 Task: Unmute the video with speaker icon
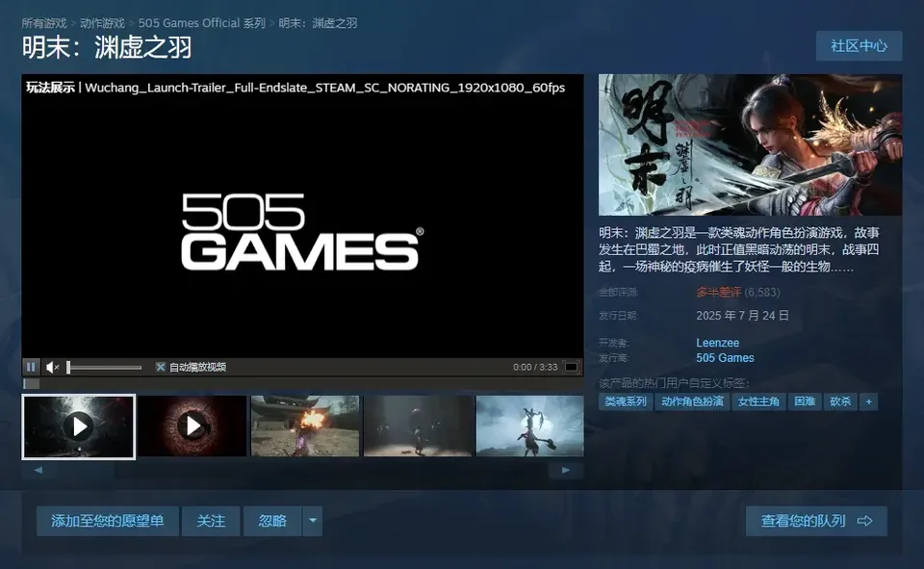point(52,368)
